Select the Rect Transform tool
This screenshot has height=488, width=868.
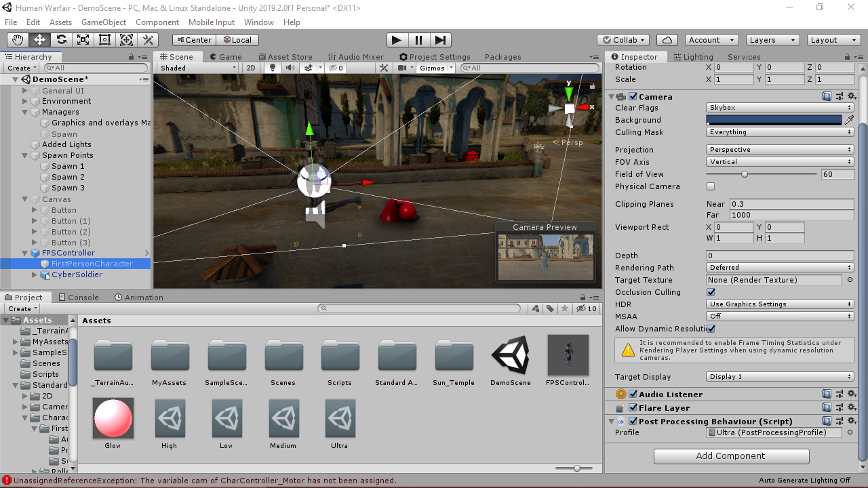[x=104, y=39]
